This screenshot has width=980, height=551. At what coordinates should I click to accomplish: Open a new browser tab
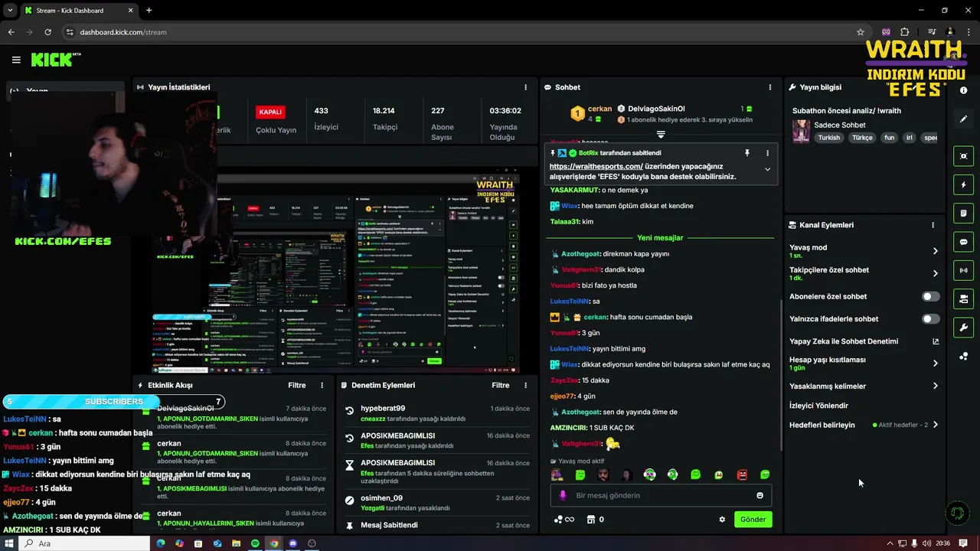click(149, 11)
